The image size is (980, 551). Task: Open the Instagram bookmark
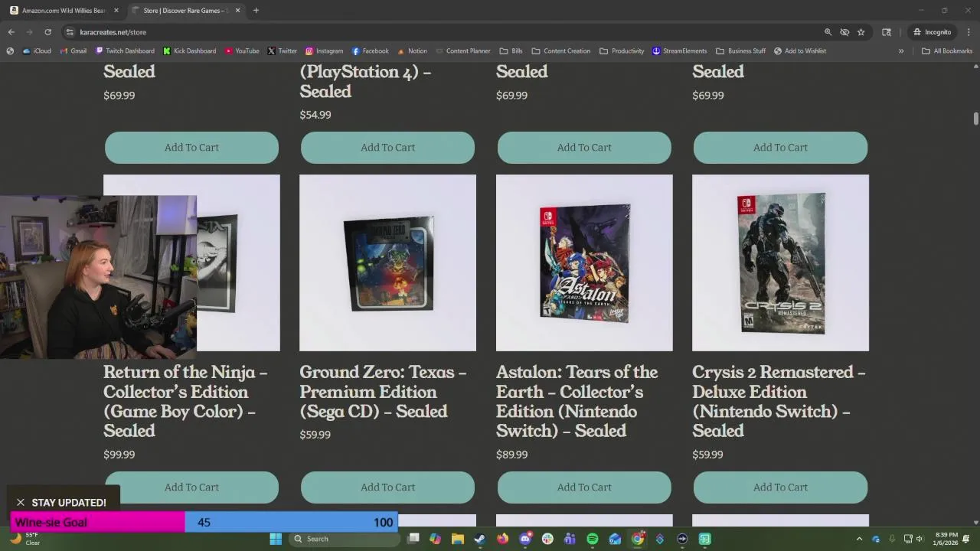324,51
